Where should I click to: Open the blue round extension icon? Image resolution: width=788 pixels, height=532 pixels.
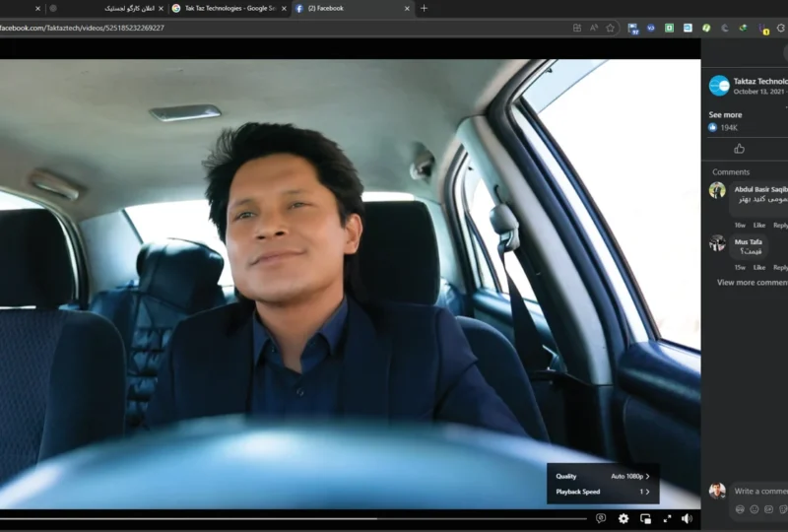(651, 28)
